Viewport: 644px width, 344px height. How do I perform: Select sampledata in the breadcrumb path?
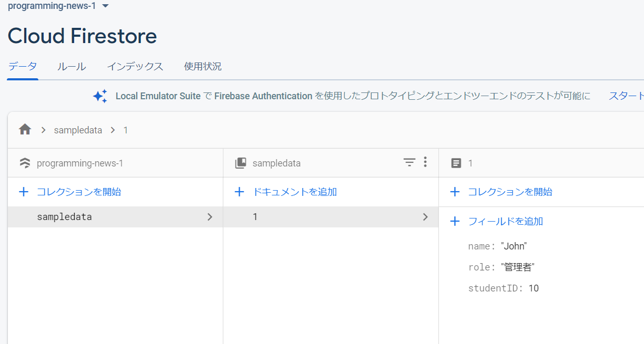78,130
